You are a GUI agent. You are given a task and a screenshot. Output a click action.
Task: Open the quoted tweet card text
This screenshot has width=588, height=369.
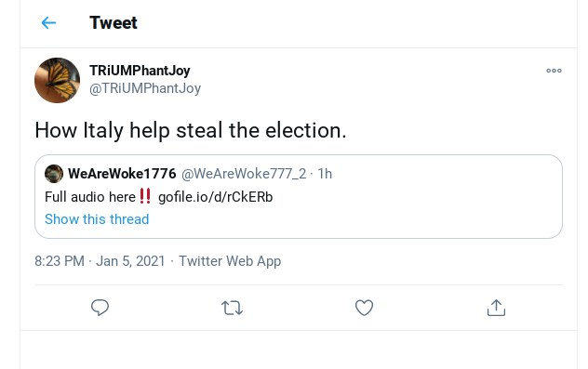[x=158, y=197]
